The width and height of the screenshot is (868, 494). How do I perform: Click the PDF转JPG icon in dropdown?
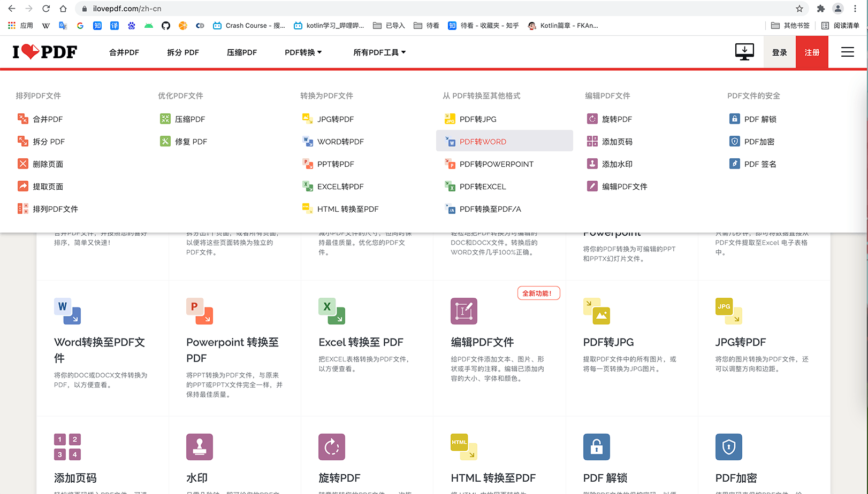[450, 119]
